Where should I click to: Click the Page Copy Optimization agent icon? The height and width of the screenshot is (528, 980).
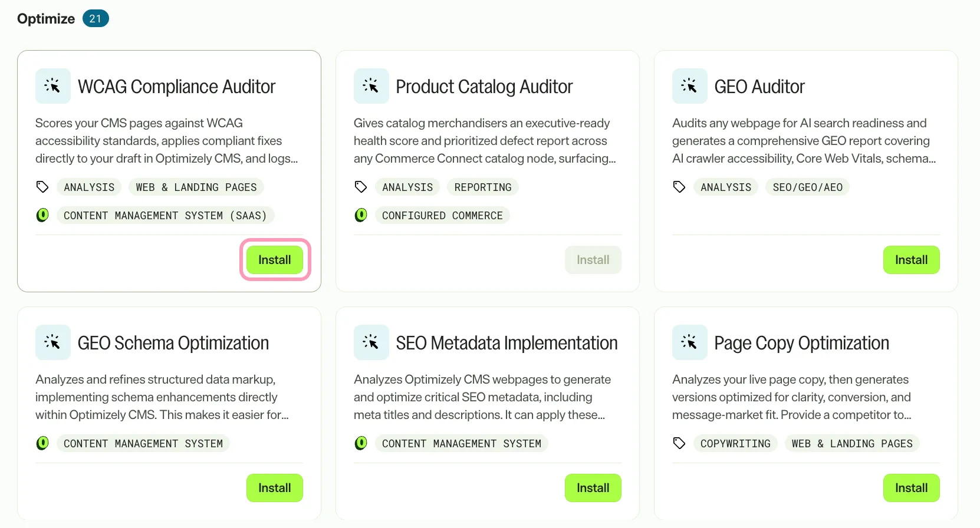click(x=690, y=342)
